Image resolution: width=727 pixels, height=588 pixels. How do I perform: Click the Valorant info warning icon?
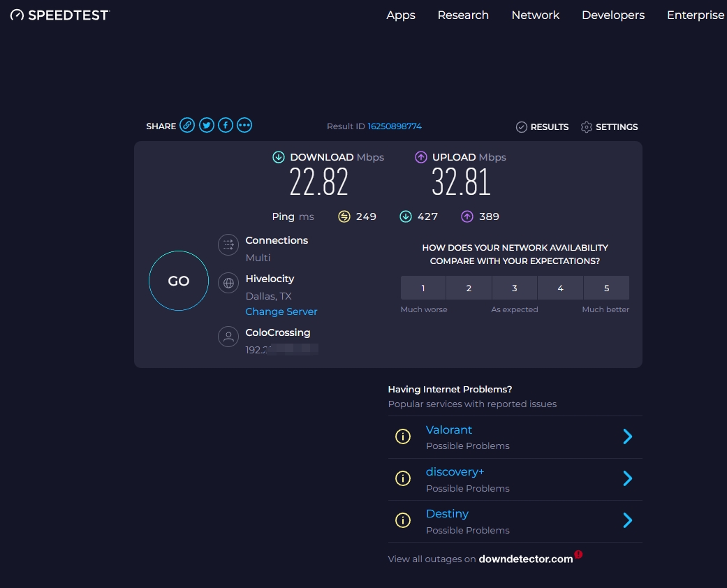click(x=403, y=436)
